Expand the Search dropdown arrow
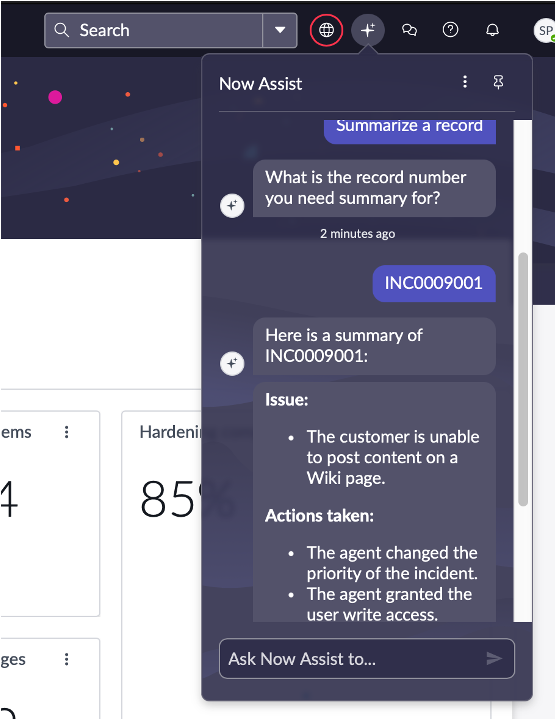Viewport: 556px width, 720px height. 280,30
